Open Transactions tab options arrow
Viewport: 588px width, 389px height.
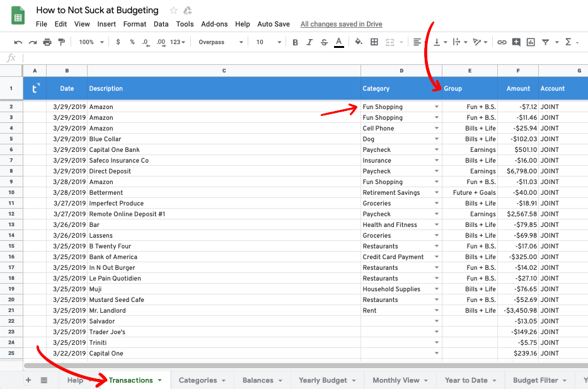click(159, 380)
